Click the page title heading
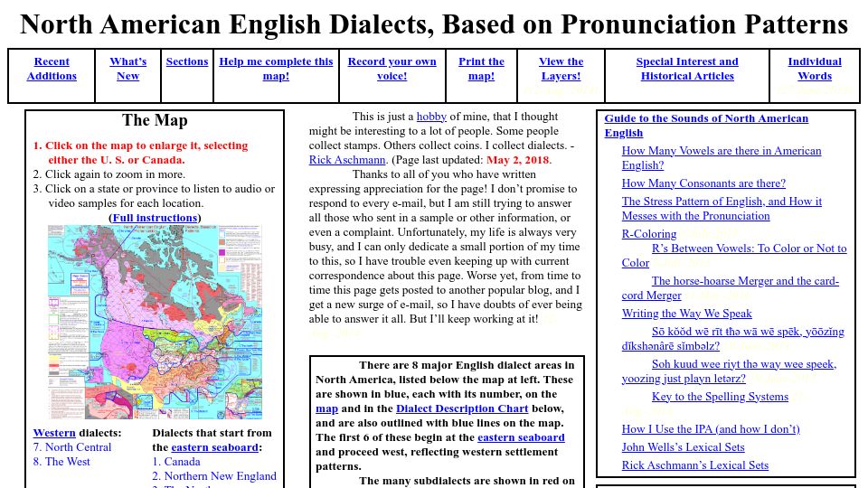Screen dimensions: 868x488 pyautogui.click(x=434, y=24)
